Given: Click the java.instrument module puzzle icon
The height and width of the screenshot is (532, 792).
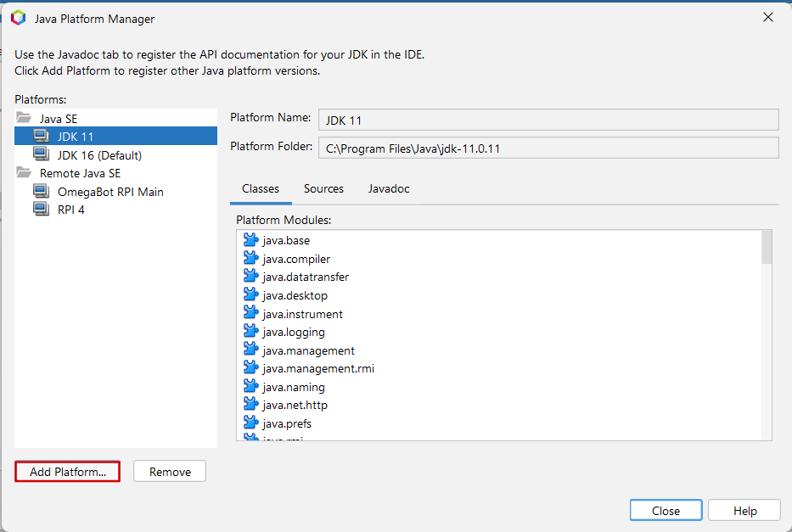Looking at the screenshot, I should (251, 313).
